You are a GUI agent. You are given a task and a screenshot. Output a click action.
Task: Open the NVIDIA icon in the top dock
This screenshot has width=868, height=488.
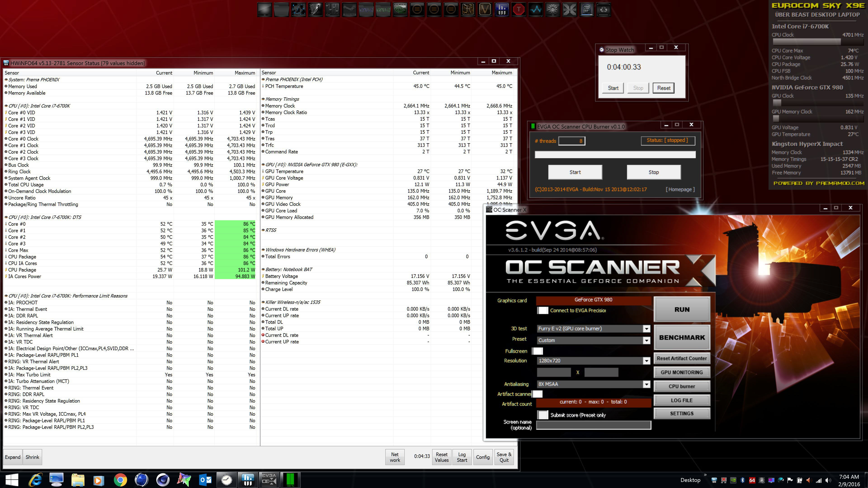pyautogui.click(x=400, y=10)
